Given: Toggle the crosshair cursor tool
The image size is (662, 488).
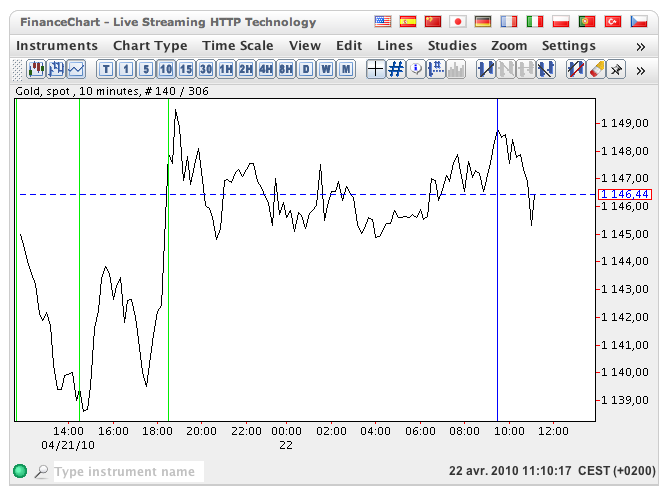Looking at the screenshot, I should (x=375, y=69).
